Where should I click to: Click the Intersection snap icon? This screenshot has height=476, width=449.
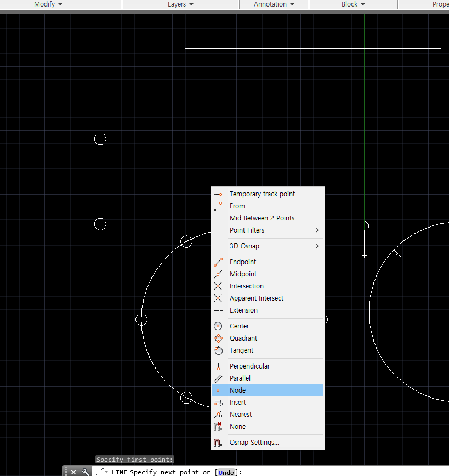218,286
